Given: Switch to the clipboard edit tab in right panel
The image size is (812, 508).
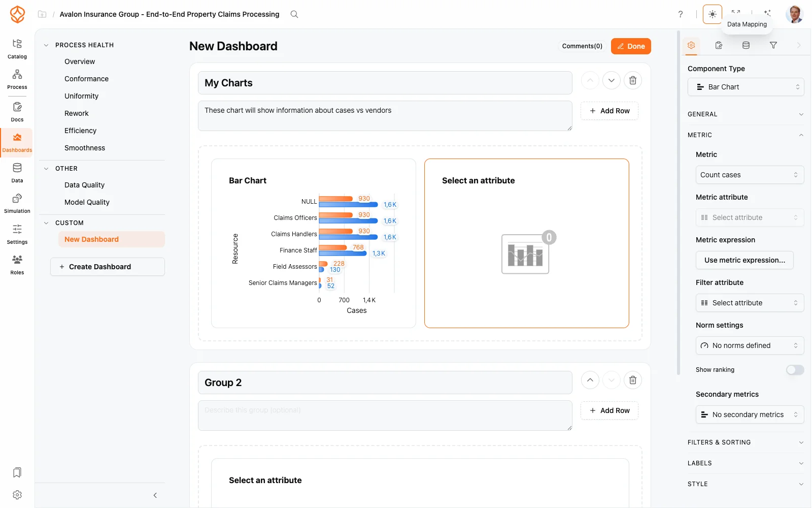Looking at the screenshot, I should 719,45.
